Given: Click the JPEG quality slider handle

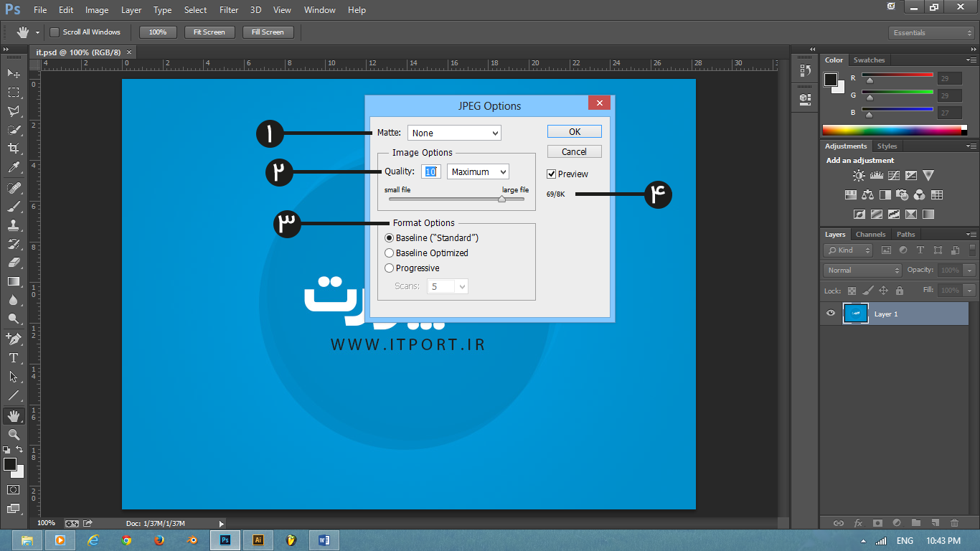Looking at the screenshot, I should 501,199.
